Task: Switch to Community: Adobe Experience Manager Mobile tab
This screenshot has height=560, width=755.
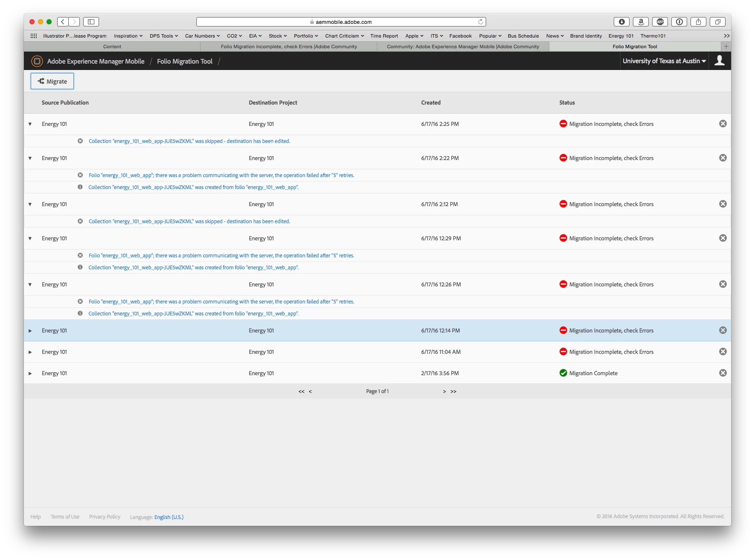Action: pyautogui.click(x=463, y=47)
